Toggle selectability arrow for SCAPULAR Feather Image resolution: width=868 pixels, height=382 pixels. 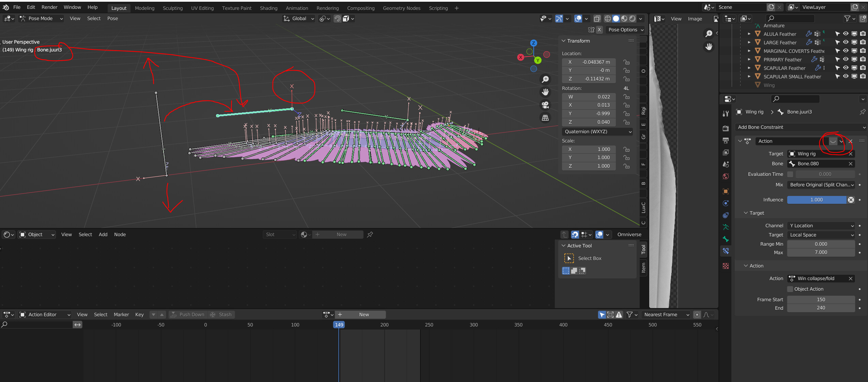click(837, 68)
